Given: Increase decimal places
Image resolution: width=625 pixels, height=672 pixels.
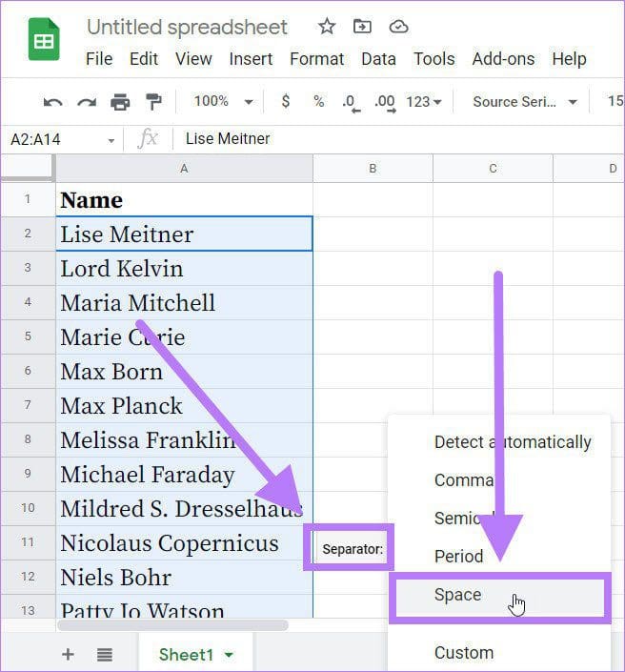Looking at the screenshot, I should 385,103.
